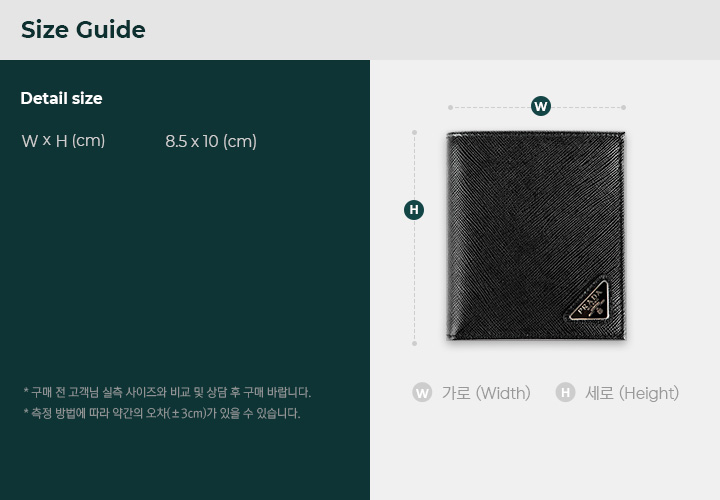
Task: Click the green H marker beside the wallet
Action: coord(414,210)
